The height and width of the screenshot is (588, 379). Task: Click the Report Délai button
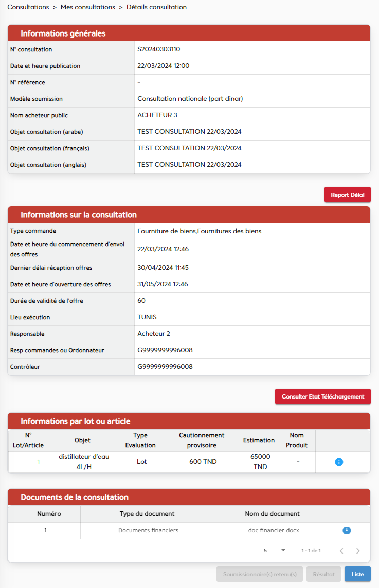tap(347, 195)
